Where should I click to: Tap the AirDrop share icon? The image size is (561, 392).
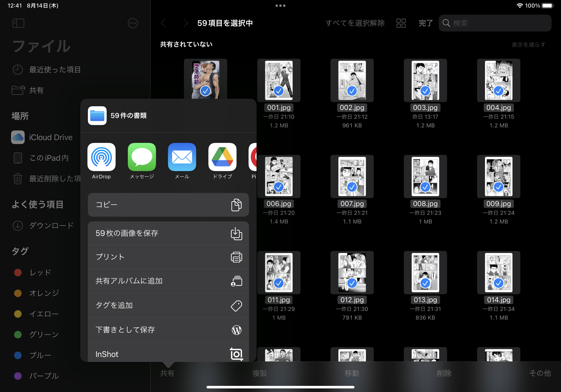[x=101, y=157]
